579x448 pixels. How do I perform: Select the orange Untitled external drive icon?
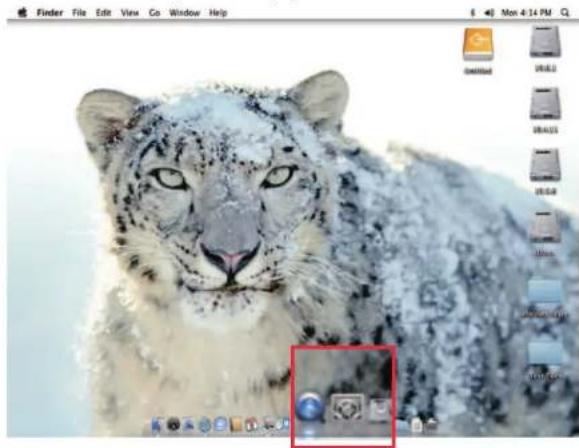point(478,44)
